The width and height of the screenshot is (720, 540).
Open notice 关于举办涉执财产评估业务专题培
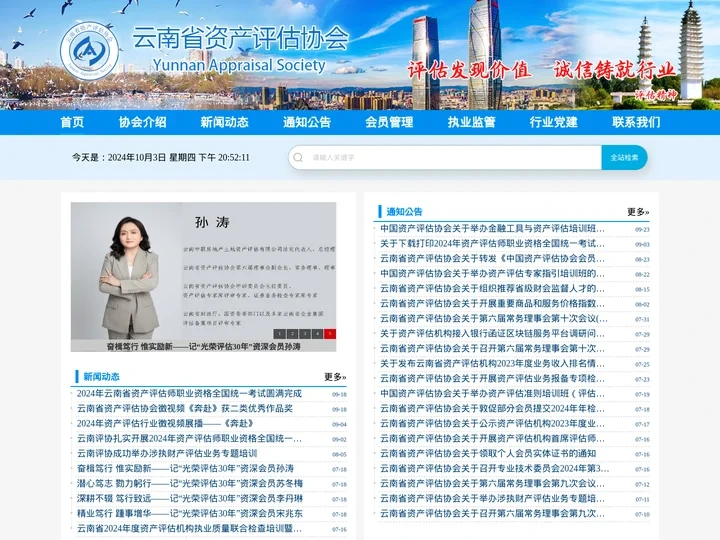492,498
